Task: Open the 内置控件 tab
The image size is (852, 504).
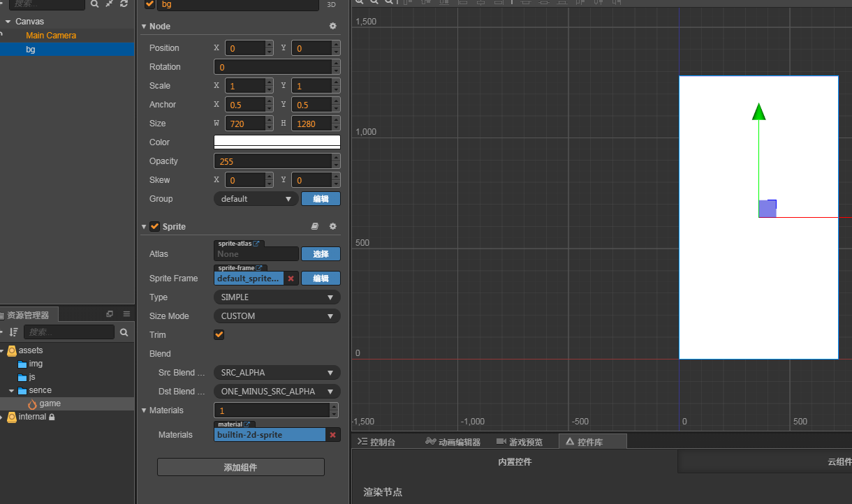Action: click(515, 461)
